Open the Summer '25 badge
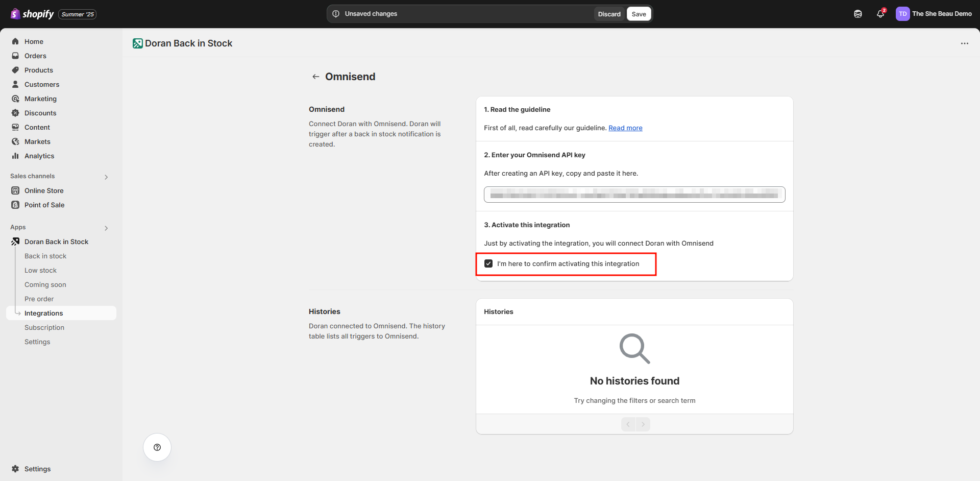This screenshot has width=980, height=481. (78, 14)
